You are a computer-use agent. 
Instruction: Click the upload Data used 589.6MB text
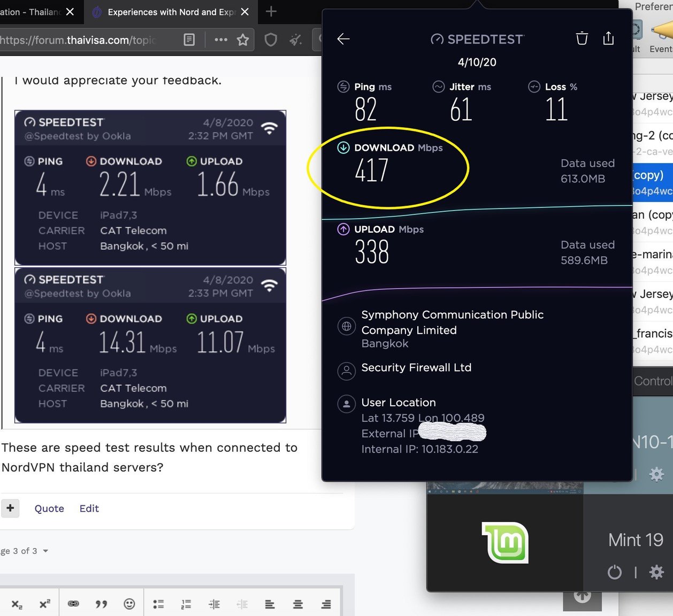tap(587, 252)
